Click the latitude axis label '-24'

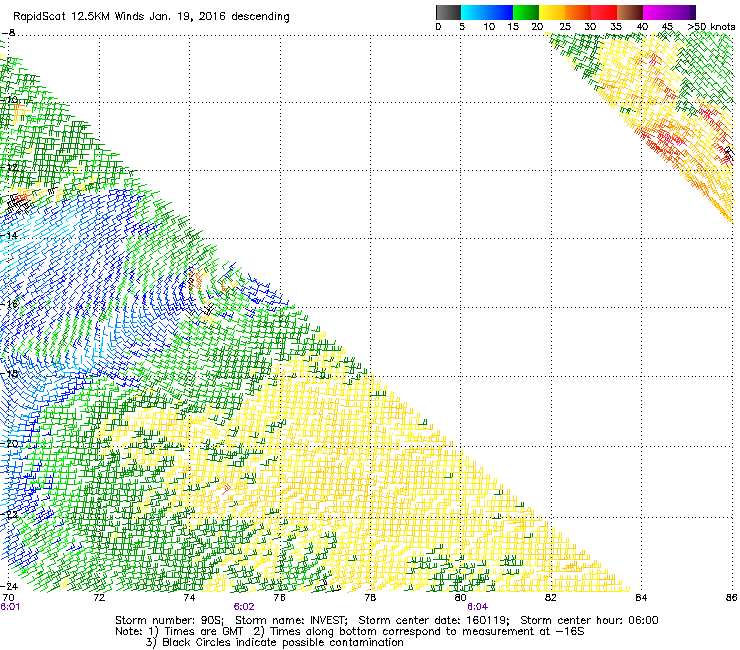tap(10, 586)
